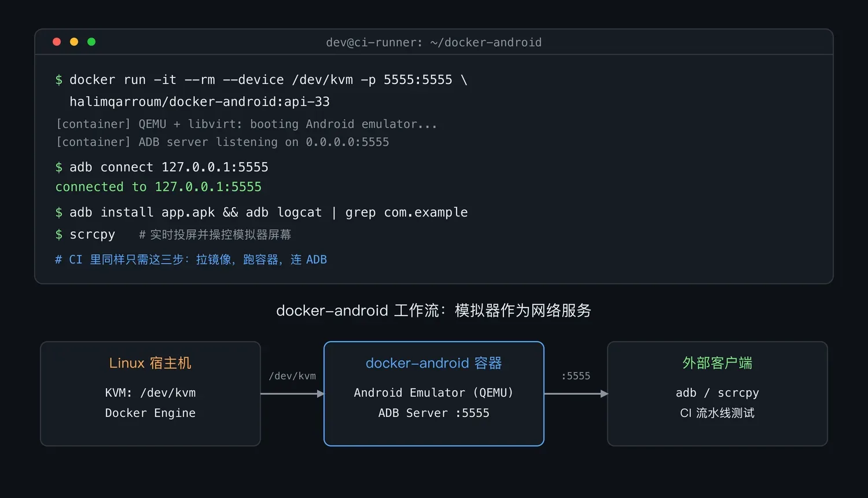Click the diagram heading 'docker-android 工作流'
This screenshot has height=498, width=868.
pyautogui.click(x=434, y=310)
